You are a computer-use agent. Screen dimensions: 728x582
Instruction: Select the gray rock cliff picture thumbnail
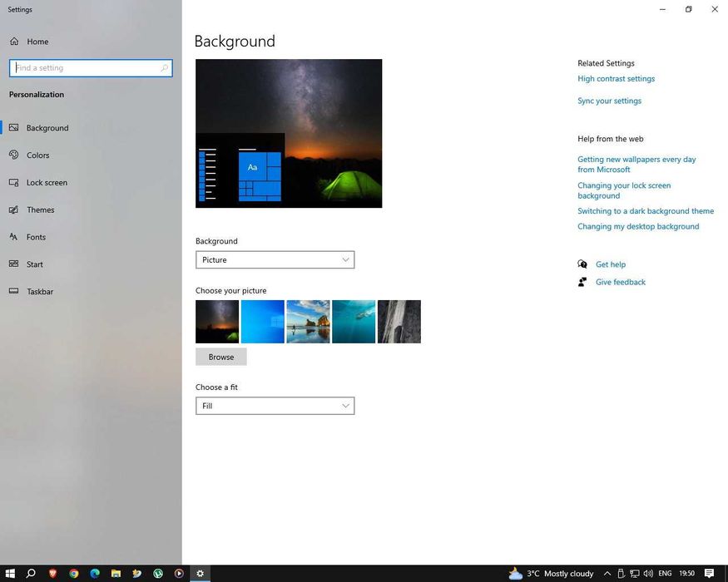pos(399,322)
